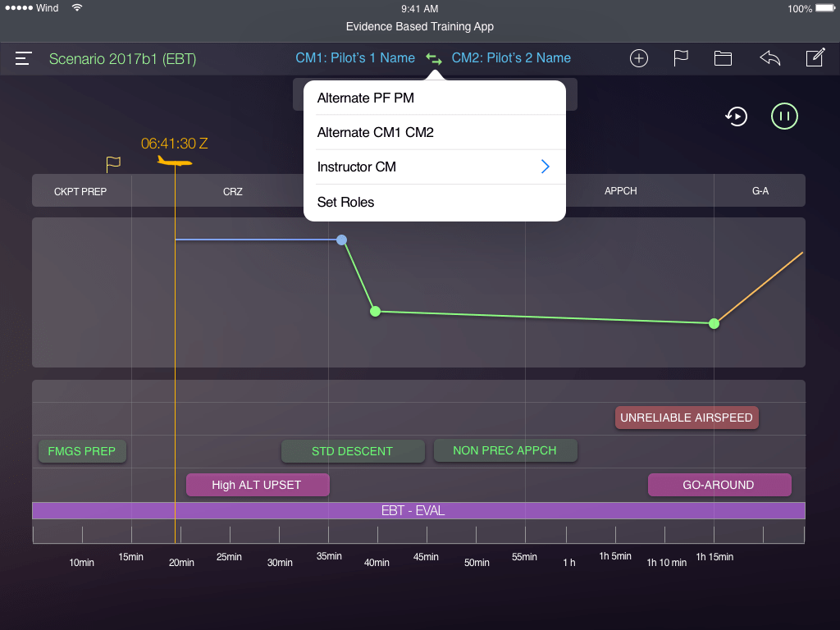The height and width of the screenshot is (630, 840).
Task: Tap the add plus circle icon
Action: pos(638,58)
